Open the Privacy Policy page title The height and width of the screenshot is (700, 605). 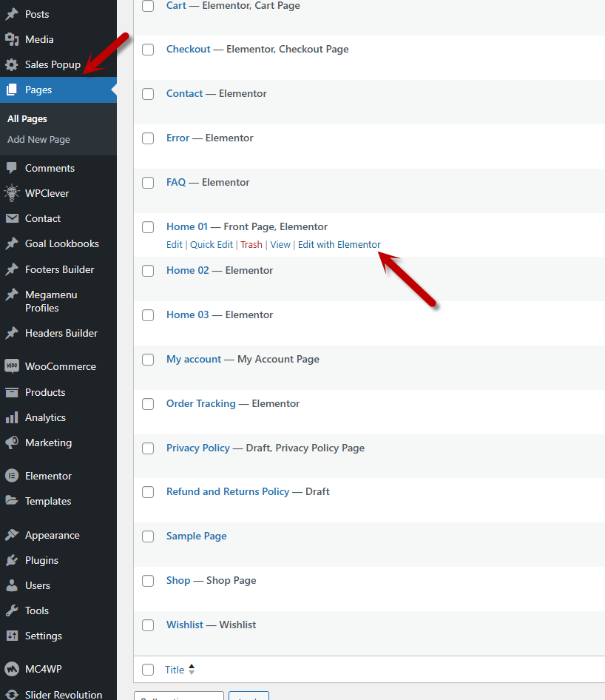pyautogui.click(x=197, y=448)
